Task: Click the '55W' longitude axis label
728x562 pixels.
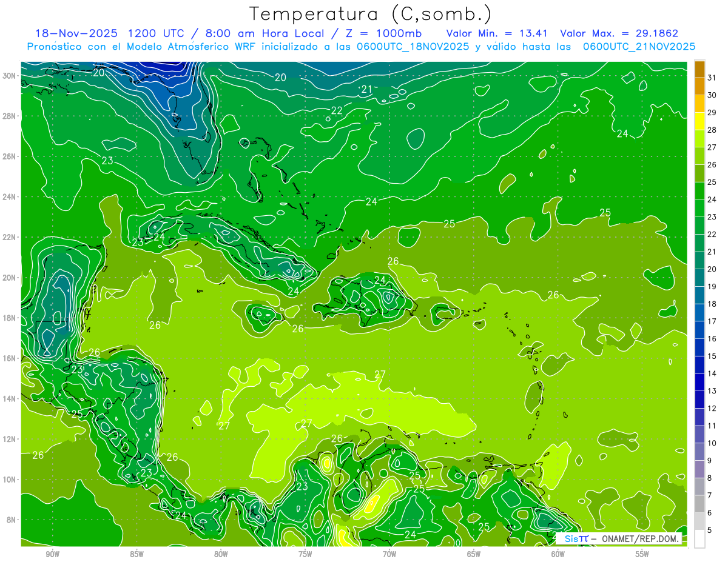Action: tap(642, 554)
